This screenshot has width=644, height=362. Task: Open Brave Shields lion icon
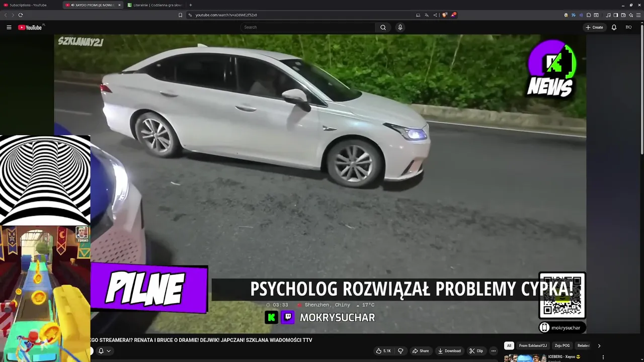point(444,15)
